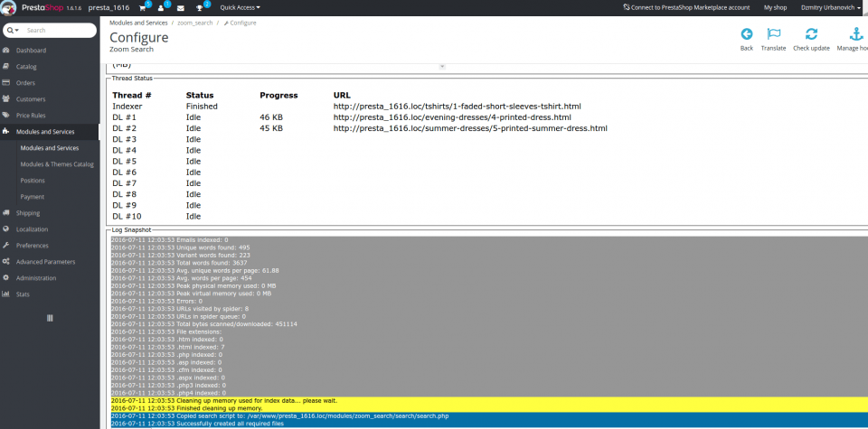Screen dimensions: 868x429
Task: Click the Check update refresh icon
Action: tap(811, 34)
